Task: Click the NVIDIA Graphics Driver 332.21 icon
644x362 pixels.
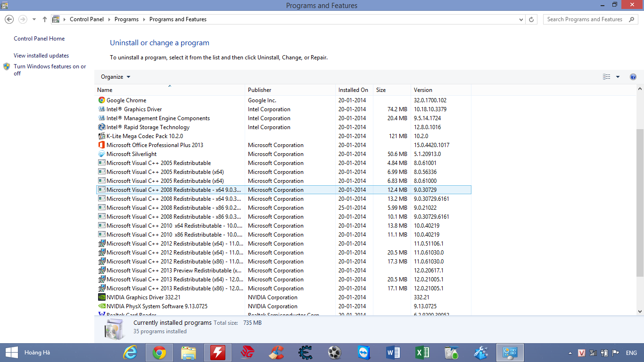Action: 101,297
